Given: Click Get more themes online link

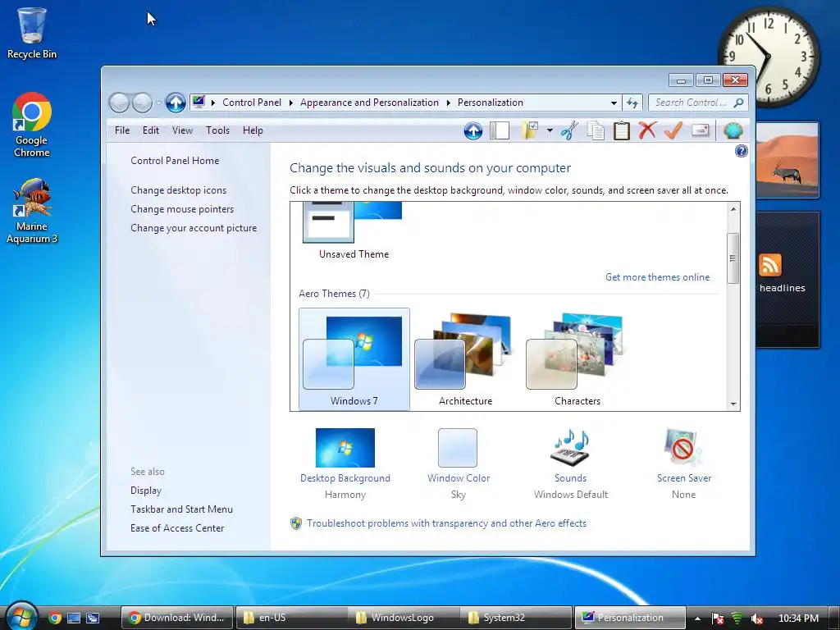Looking at the screenshot, I should [657, 277].
